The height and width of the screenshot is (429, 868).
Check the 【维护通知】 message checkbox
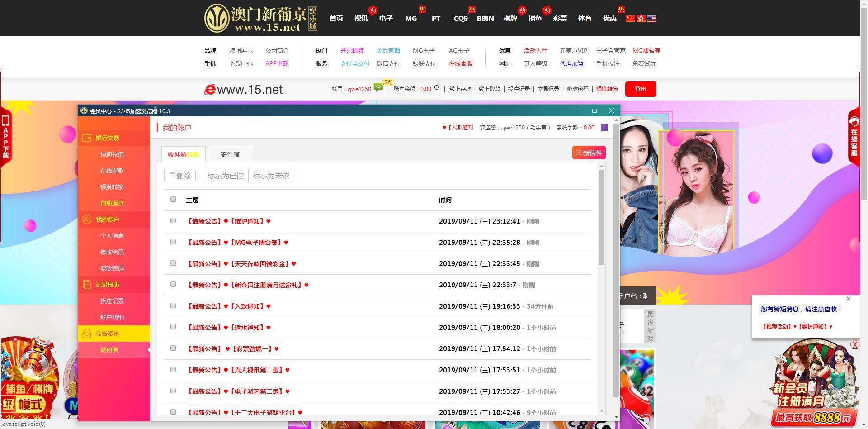click(x=173, y=220)
